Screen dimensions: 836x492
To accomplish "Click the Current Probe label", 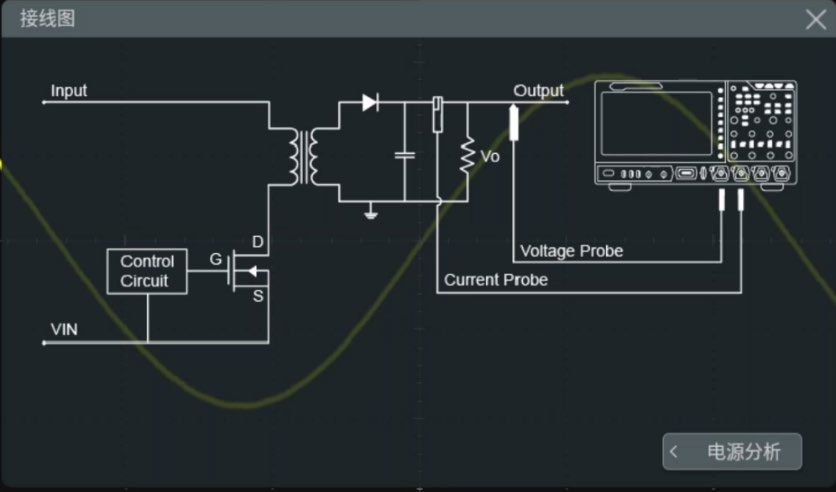I will pos(496,280).
